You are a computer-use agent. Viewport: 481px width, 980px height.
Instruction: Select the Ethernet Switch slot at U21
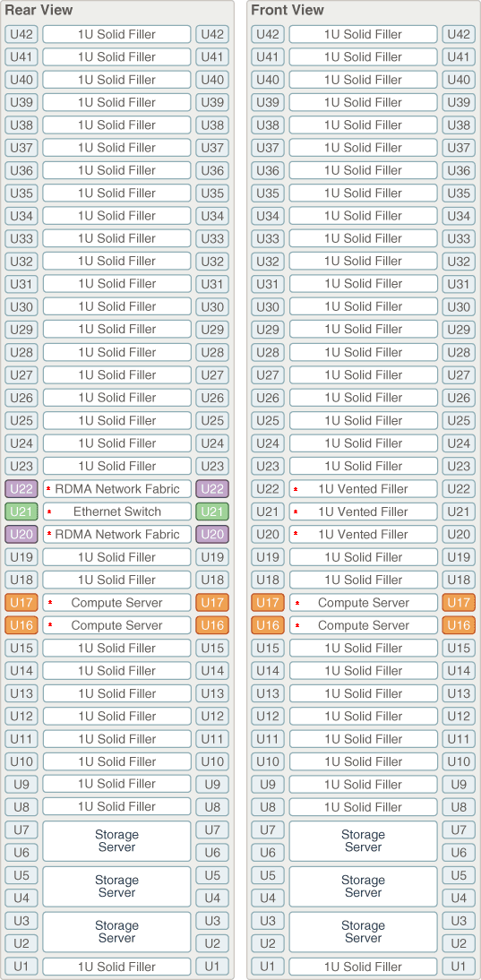(x=116, y=511)
